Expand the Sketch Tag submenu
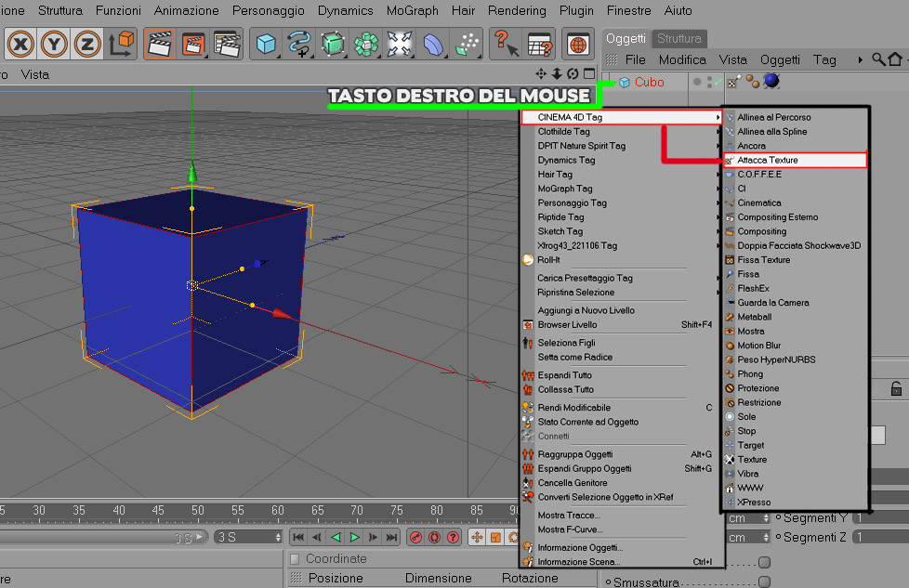 pos(620,231)
